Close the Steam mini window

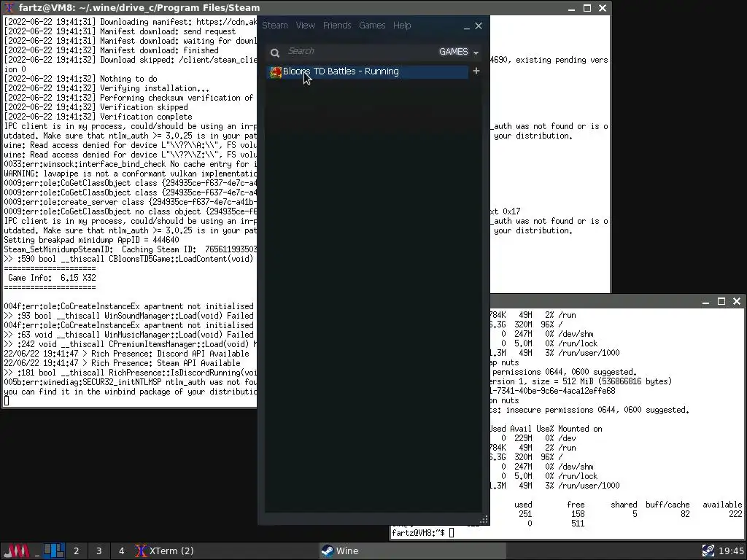pos(479,26)
